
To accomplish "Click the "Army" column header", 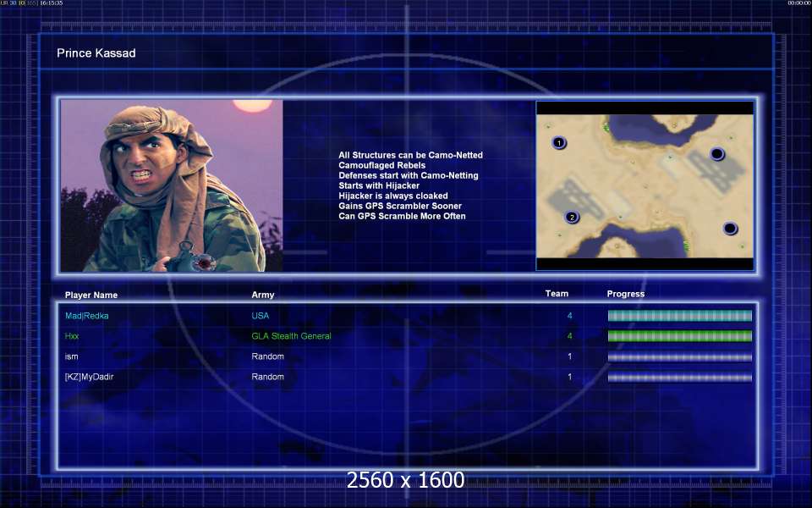I will pyautogui.click(x=263, y=295).
